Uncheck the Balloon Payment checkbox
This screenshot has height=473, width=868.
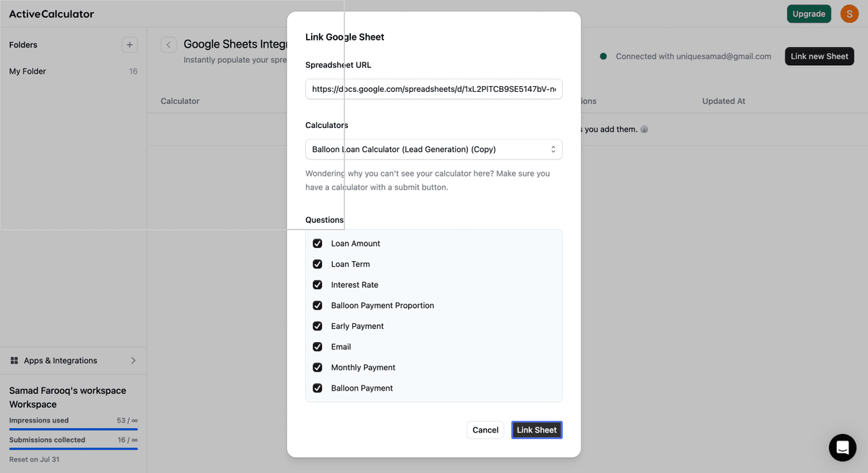pyautogui.click(x=317, y=388)
